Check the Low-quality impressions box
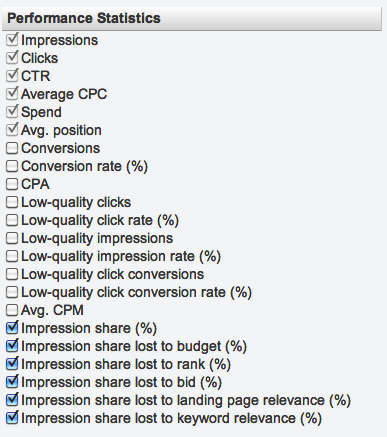 tap(12, 238)
